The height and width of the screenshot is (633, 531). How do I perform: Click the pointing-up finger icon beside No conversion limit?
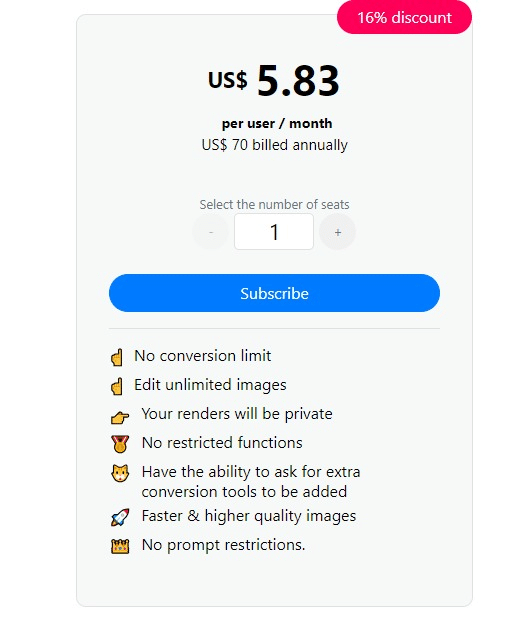[x=117, y=357]
